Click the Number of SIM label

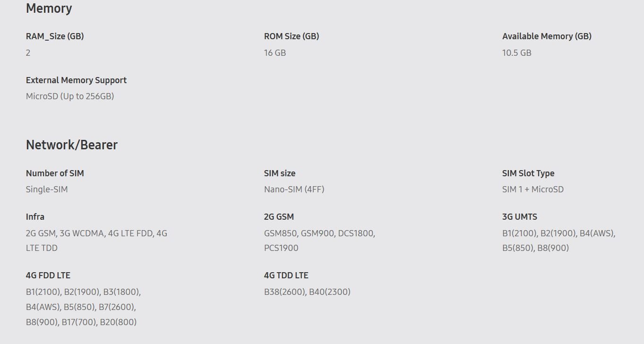tap(55, 173)
